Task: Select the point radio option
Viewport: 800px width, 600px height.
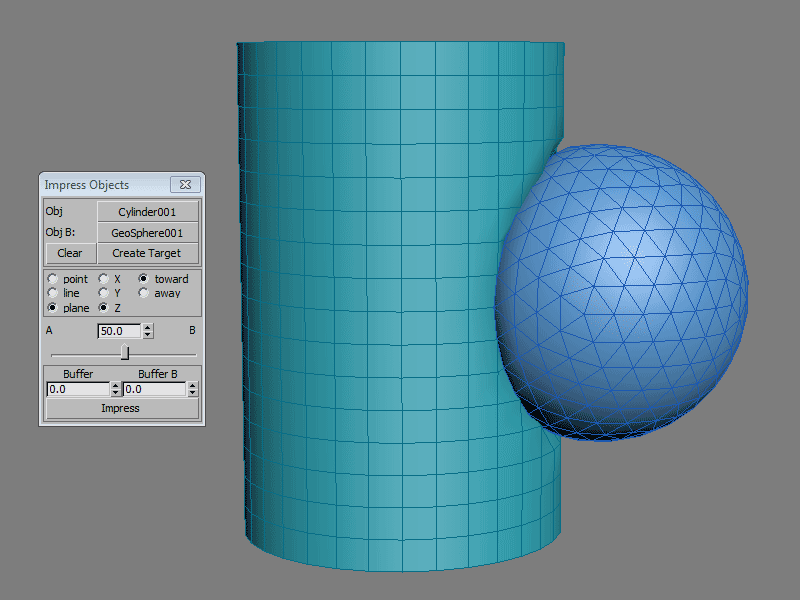Action: pyautogui.click(x=53, y=279)
